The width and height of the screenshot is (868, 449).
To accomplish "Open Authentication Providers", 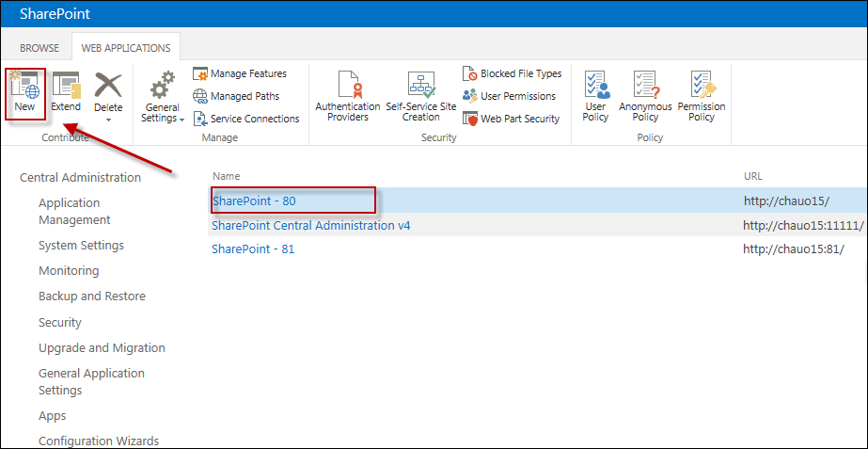I will tap(348, 96).
